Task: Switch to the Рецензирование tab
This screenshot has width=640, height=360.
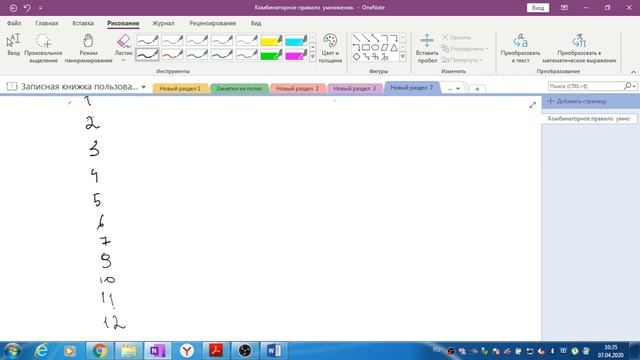Action: (213, 23)
